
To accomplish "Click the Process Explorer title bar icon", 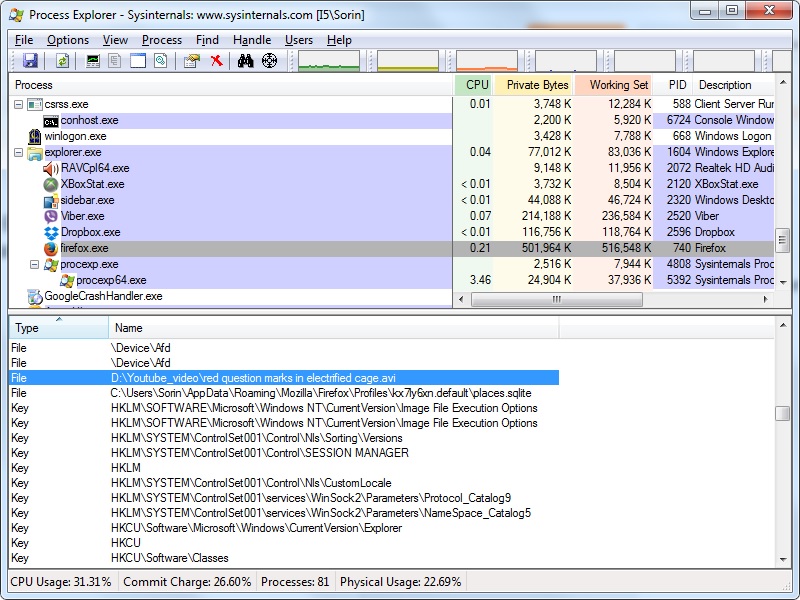I will click(16, 15).
